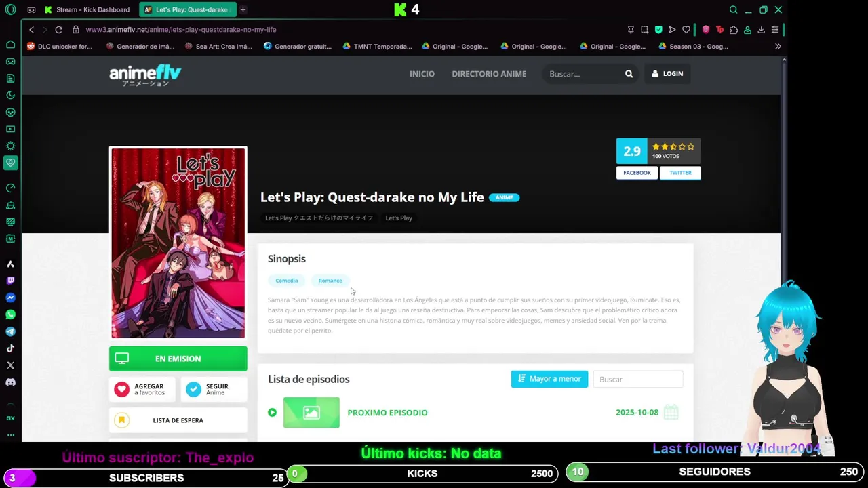The height and width of the screenshot is (488, 868).
Task: Open the ad blocker shield icon
Action: click(x=658, y=30)
